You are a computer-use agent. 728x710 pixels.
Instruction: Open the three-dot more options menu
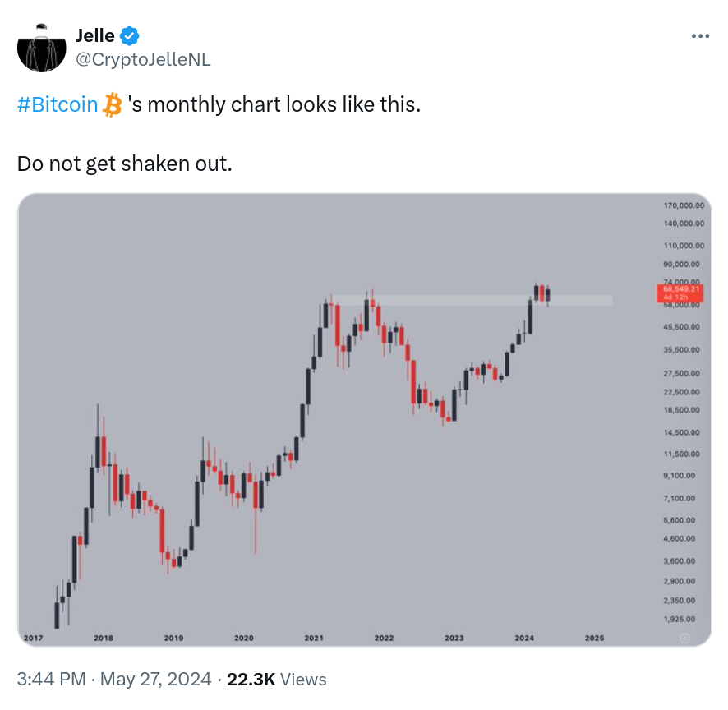(x=700, y=36)
